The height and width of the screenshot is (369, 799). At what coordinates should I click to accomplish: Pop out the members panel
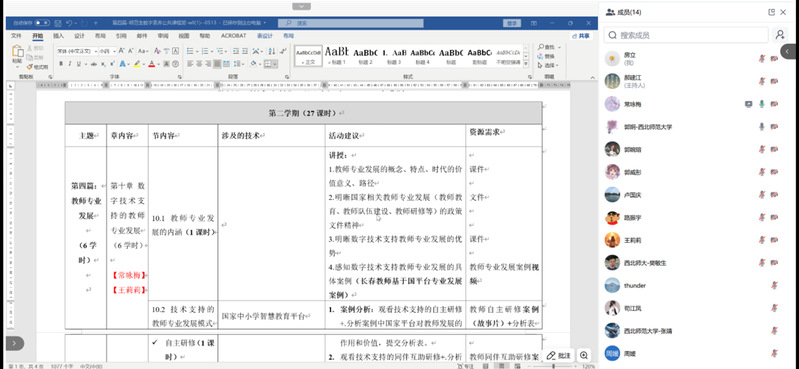[x=771, y=12]
